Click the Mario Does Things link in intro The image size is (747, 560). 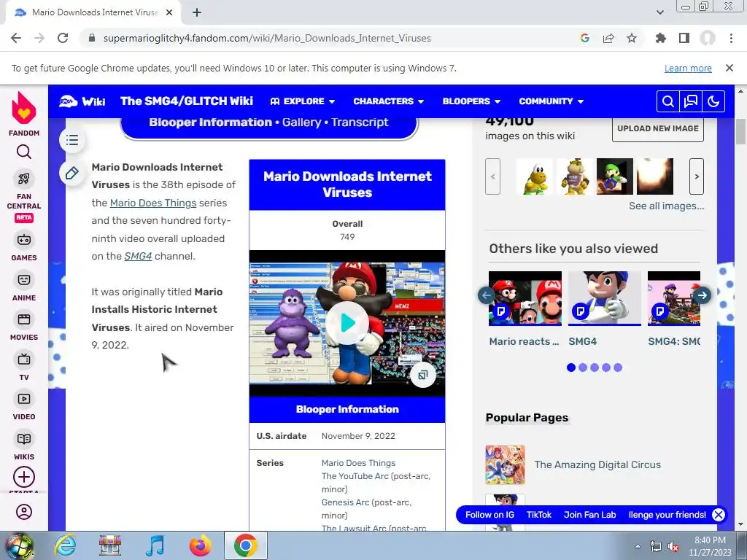(153, 203)
